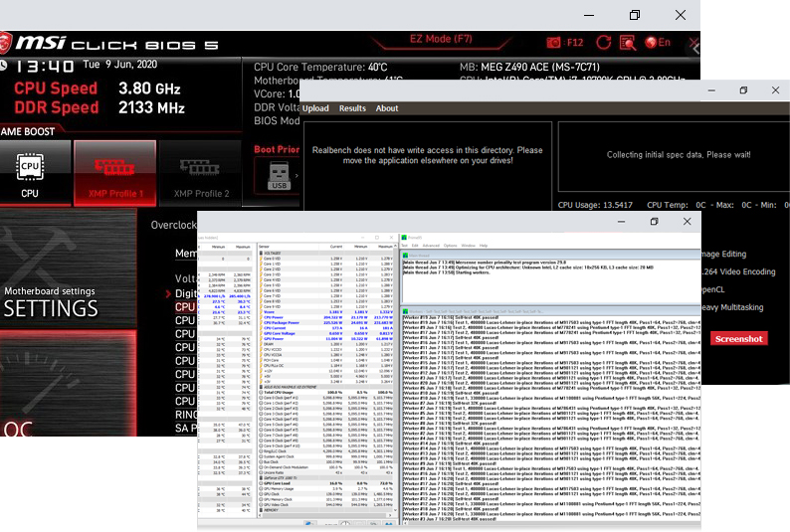The width and height of the screenshot is (790, 532).
Task: Open the BIOS language globe En selector
Action: click(x=658, y=43)
